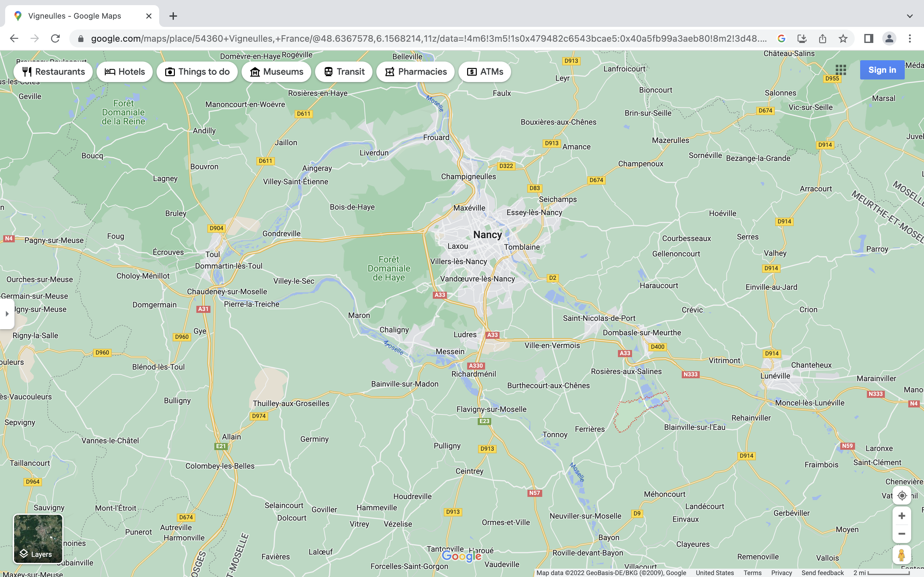Filter map by Restaurants
924x577 pixels.
[53, 72]
